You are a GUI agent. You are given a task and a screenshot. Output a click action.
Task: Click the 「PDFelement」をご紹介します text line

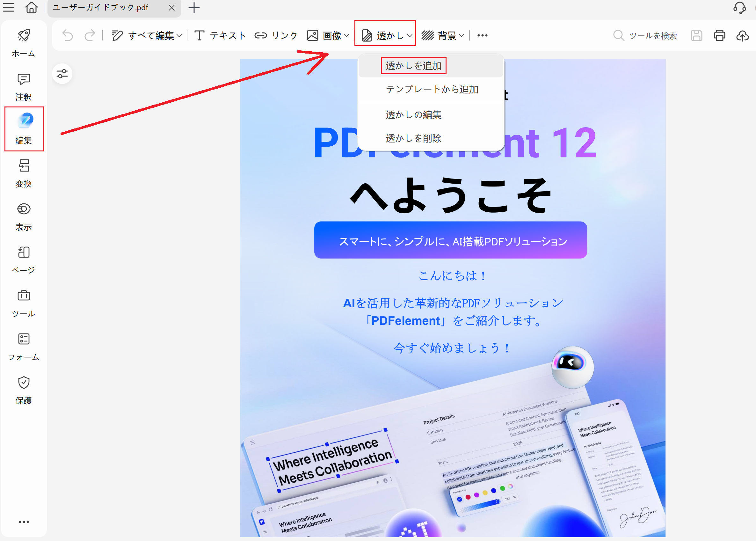tap(453, 321)
